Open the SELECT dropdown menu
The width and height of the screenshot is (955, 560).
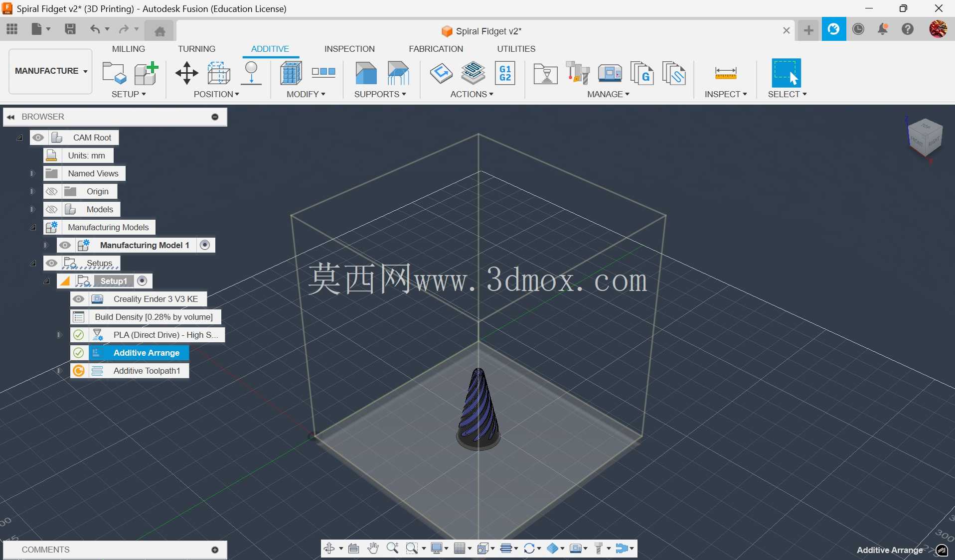(x=787, y=94)
